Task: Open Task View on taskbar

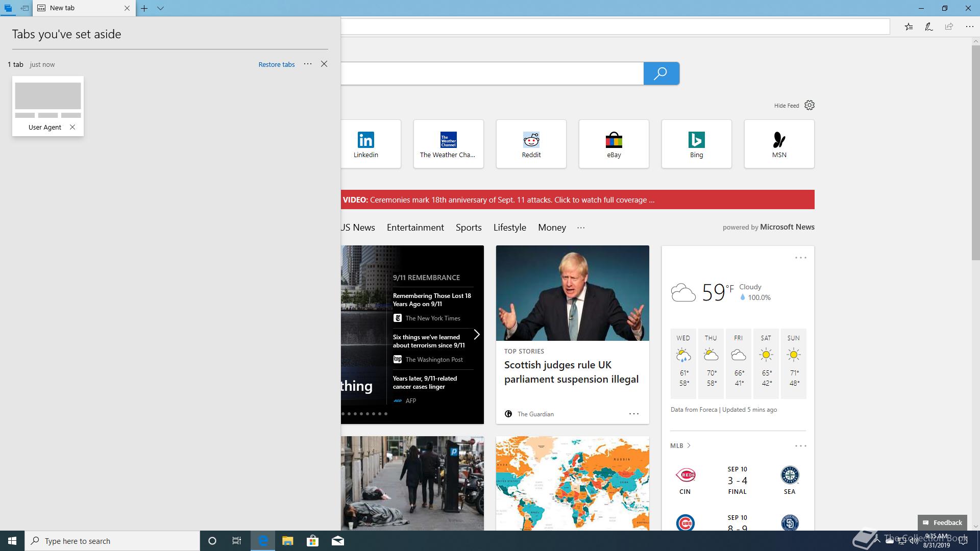Action: coord(237,541)
